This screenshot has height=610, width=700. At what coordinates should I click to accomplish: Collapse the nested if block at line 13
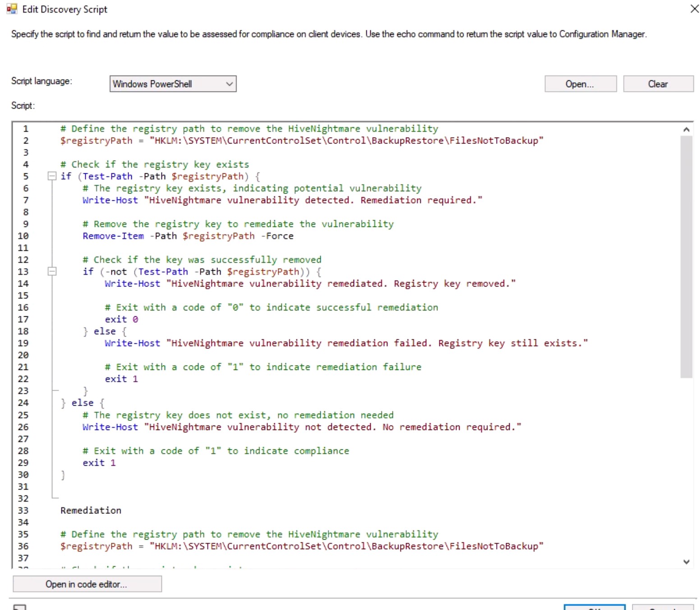coord(52,272)
